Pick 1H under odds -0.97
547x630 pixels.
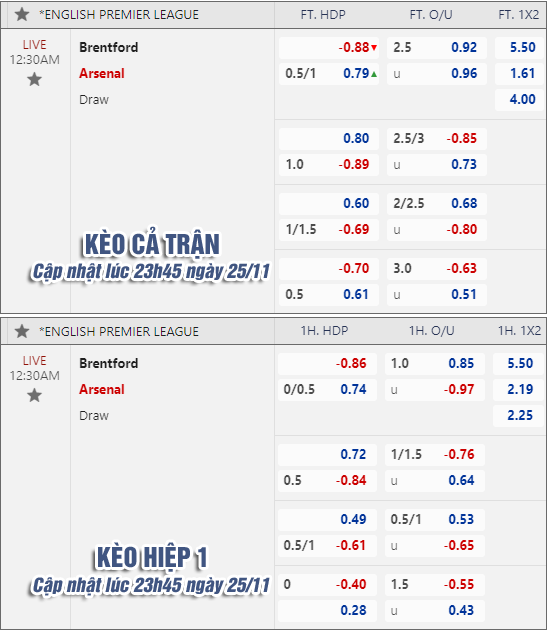tap(459, 389)
